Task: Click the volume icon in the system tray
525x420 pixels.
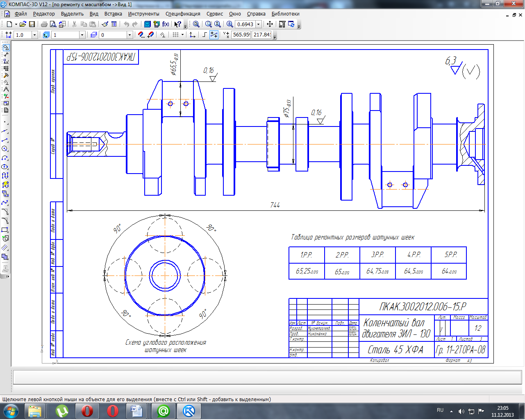Action: (x=461, y=411)
